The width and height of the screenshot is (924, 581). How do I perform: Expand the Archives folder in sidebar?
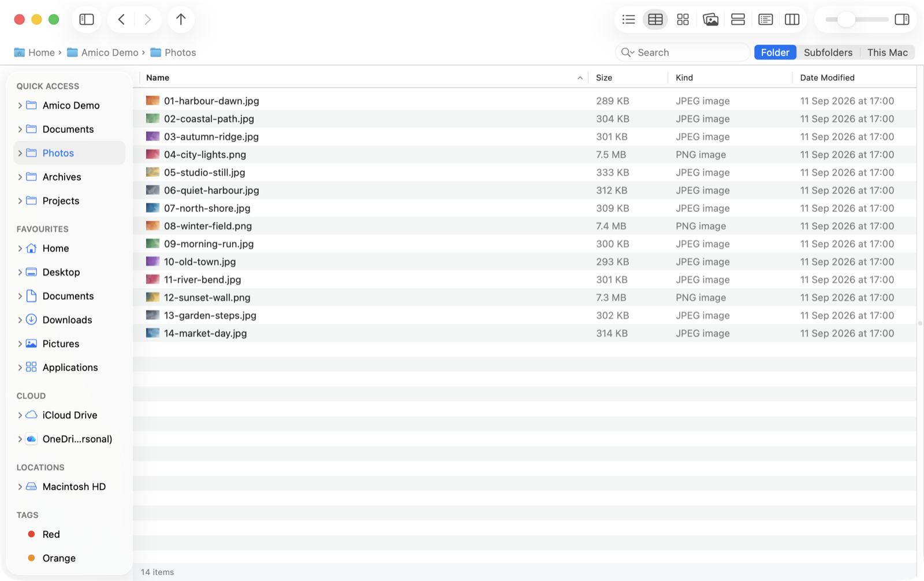pos(20,177)
